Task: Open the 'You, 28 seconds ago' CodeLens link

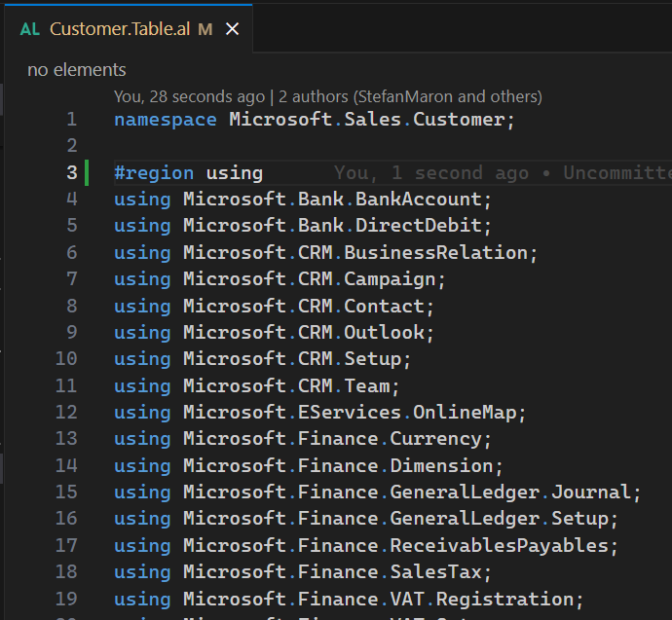Action: 190,96
